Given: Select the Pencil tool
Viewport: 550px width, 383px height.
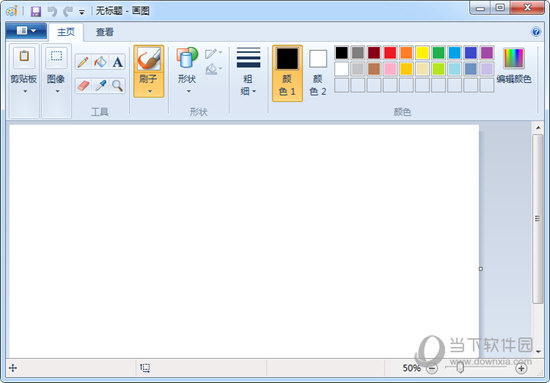Looking at the screenshot, I should 83,62.
